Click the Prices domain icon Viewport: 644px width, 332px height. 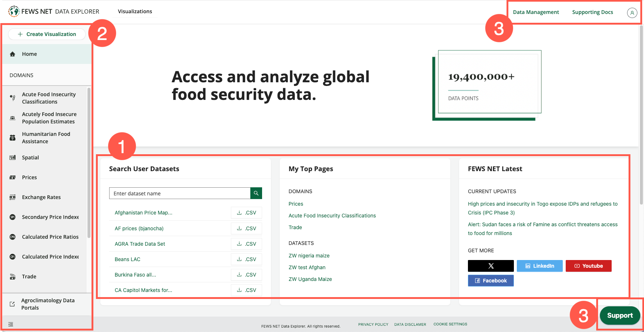[x=12, y=177]
